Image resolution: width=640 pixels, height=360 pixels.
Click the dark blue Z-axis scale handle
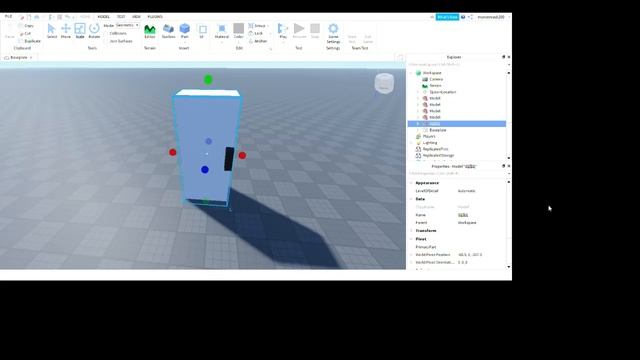point(205,169)
